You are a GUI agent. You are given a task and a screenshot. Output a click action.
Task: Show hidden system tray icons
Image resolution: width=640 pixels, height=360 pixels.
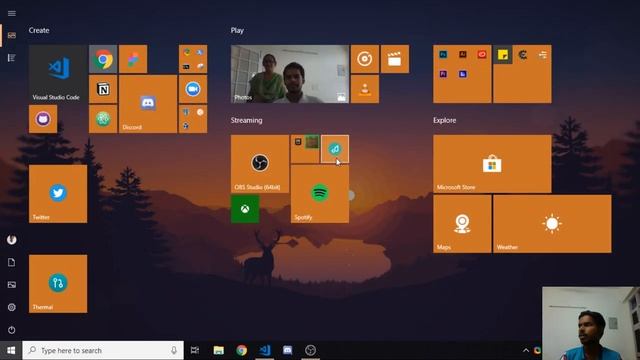pyautogui.click(x=526, y=350)
